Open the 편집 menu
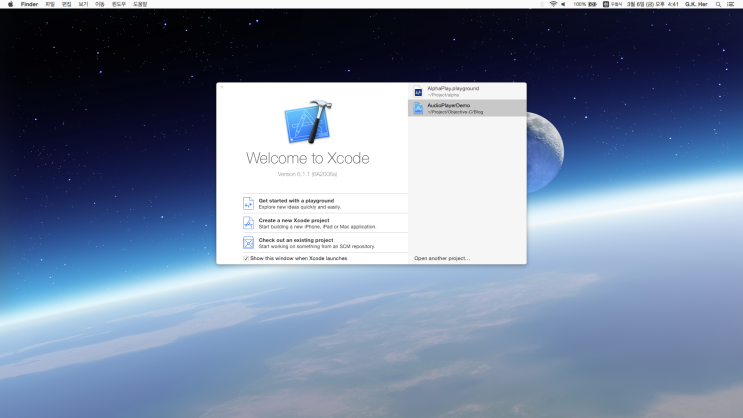Image resolution: width=743 pixels, height=418 pixels. point(66,4)
